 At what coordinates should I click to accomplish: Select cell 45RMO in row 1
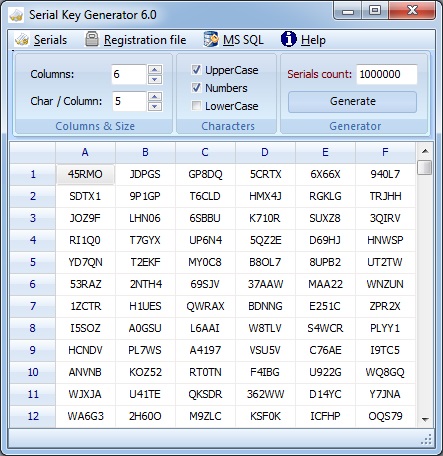(x=85, y=174)
